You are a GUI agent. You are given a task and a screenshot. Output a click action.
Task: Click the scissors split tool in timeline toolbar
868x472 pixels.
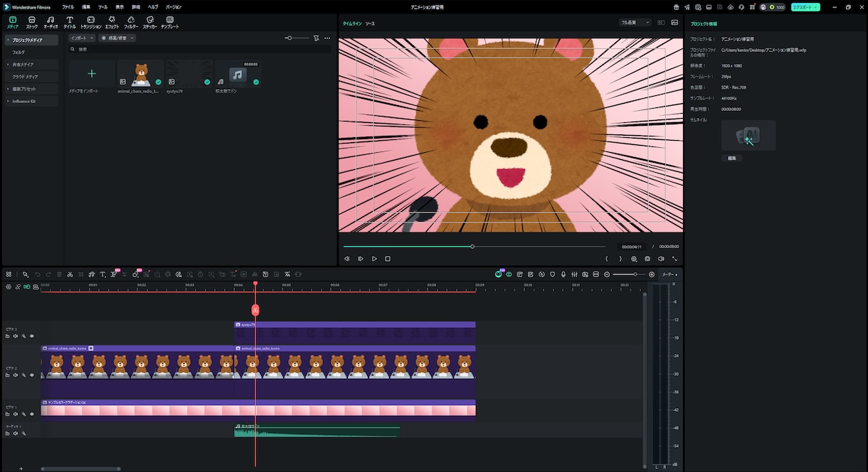(70, 274)
